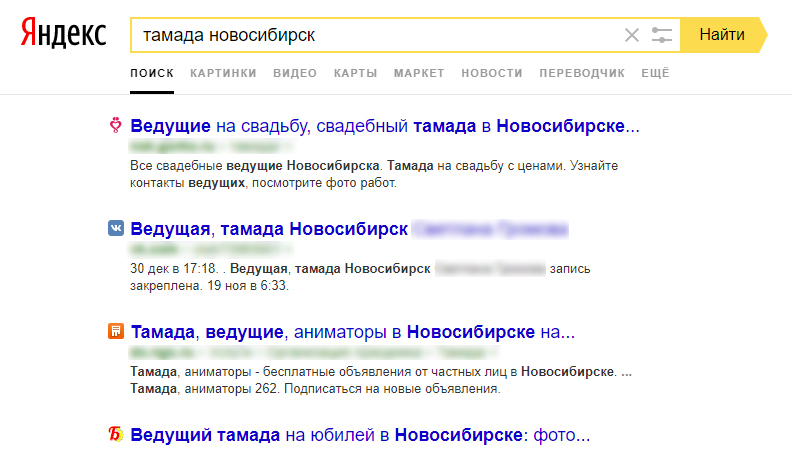Click snippet 'Тамада, аниматоры 262. Подписаться'
Viewport: 792px width, 449px height.
pos(315,389)
